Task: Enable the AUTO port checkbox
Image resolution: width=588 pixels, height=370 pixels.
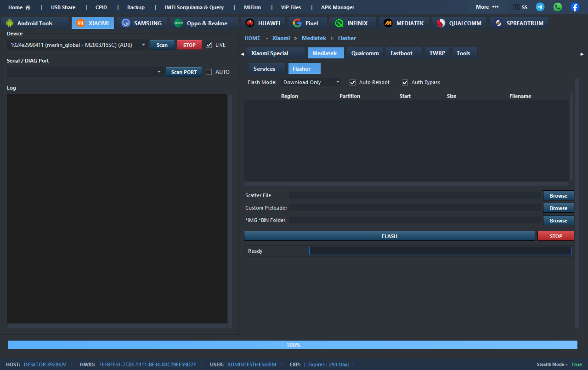Action: click(x=209, y=72)
